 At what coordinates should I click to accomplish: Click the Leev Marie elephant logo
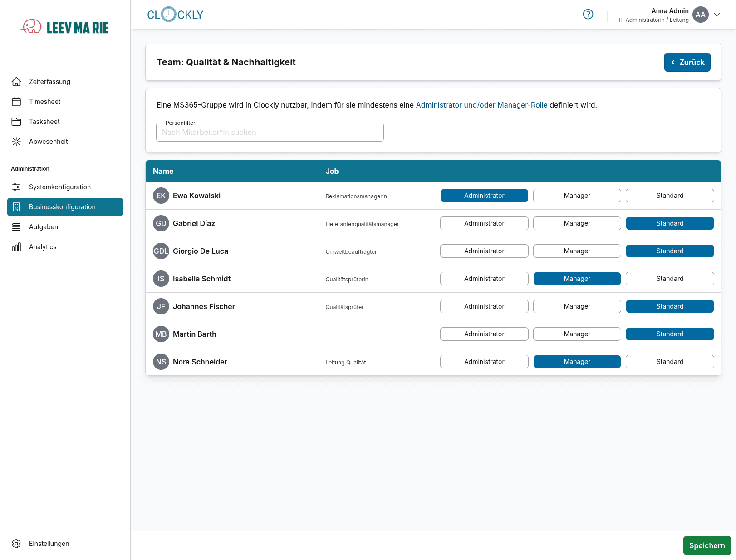pos(32,27)
